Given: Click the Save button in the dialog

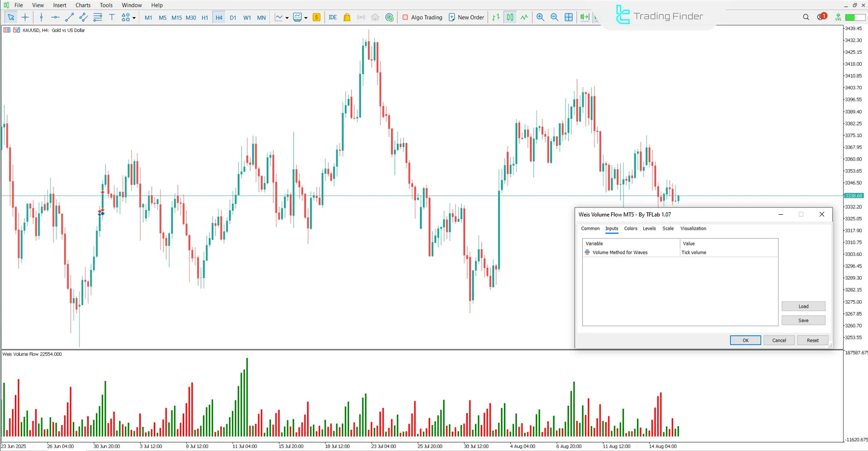Looking at the screenshot, I should [803, 320].
